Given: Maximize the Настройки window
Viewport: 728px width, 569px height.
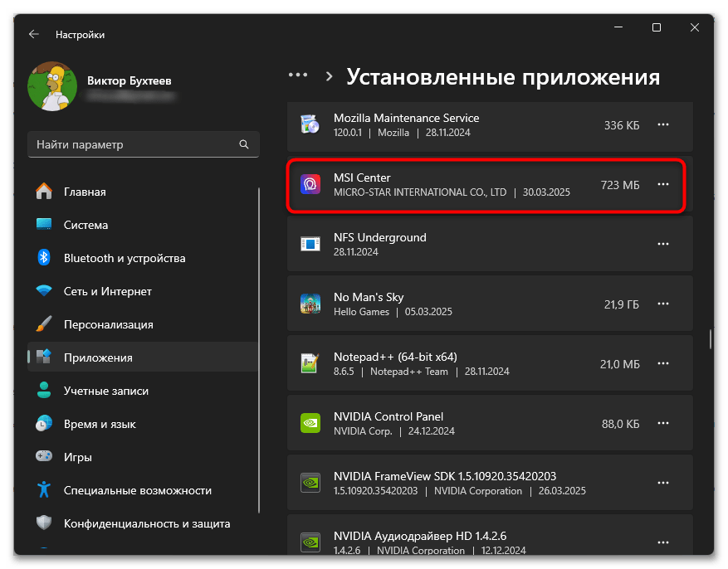Looking at the screenshot, I should click(x=657, y=28).
